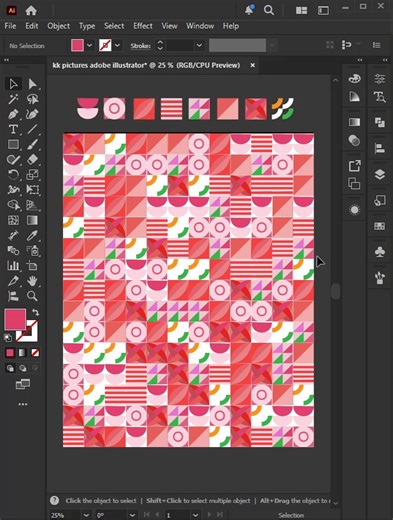Select the Mesh tool
Viewport: 393px width, 520px height.
click(x=13, y=220)
